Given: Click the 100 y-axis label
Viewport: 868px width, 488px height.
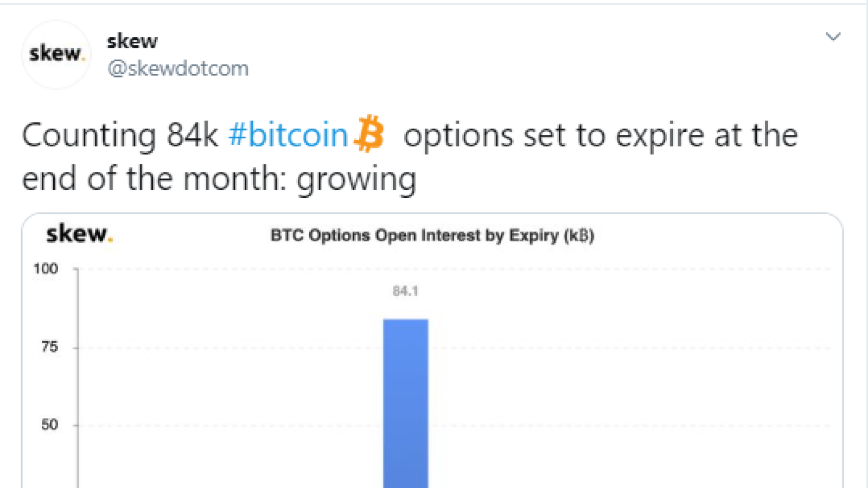Looking at the screenshot, I should click(x=46, y=269).
